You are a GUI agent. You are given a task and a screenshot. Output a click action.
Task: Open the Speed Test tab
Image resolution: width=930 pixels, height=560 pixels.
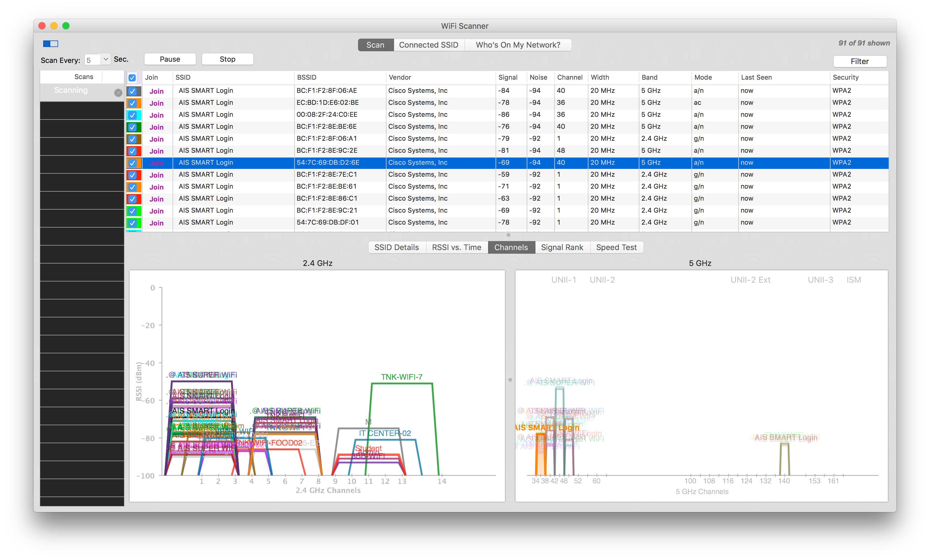616,247
